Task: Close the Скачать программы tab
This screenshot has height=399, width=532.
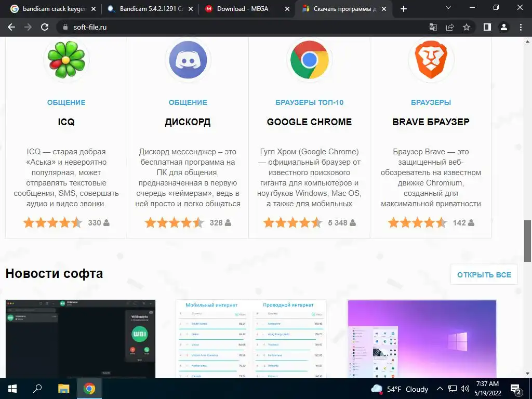Action: (384, 9)
